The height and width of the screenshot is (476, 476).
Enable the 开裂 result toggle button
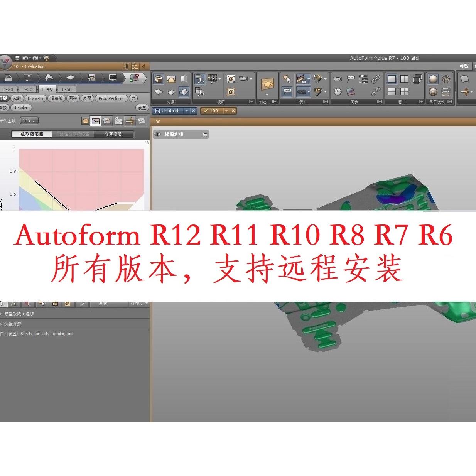(x=4, y=98)
